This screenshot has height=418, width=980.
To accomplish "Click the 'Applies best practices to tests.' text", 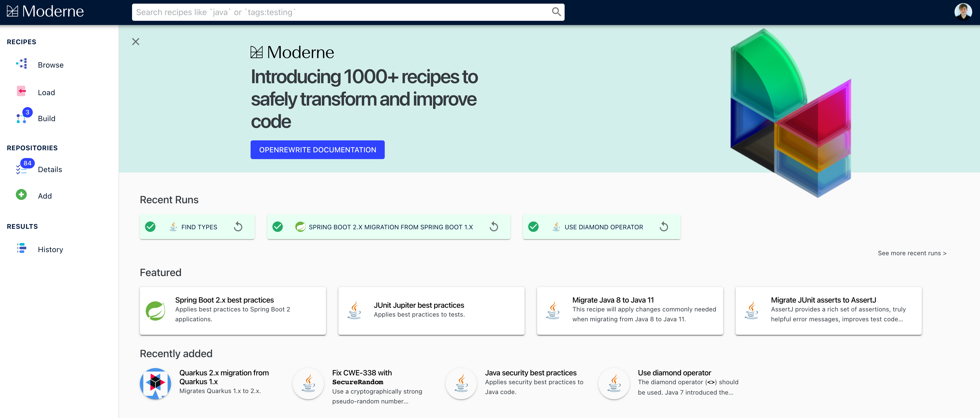I will point(419,315).
